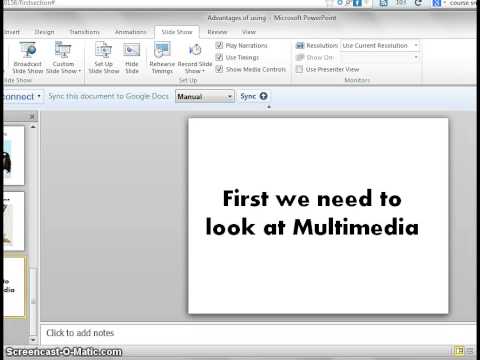The height and width of the screenshot is (360, 480).
Task: Switch to Slide Sorter view icon
Action: pos(470,351)
